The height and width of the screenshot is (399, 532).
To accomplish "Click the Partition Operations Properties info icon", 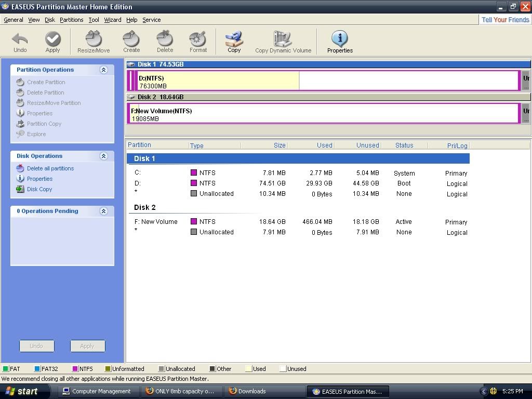I will click(20, 113).
